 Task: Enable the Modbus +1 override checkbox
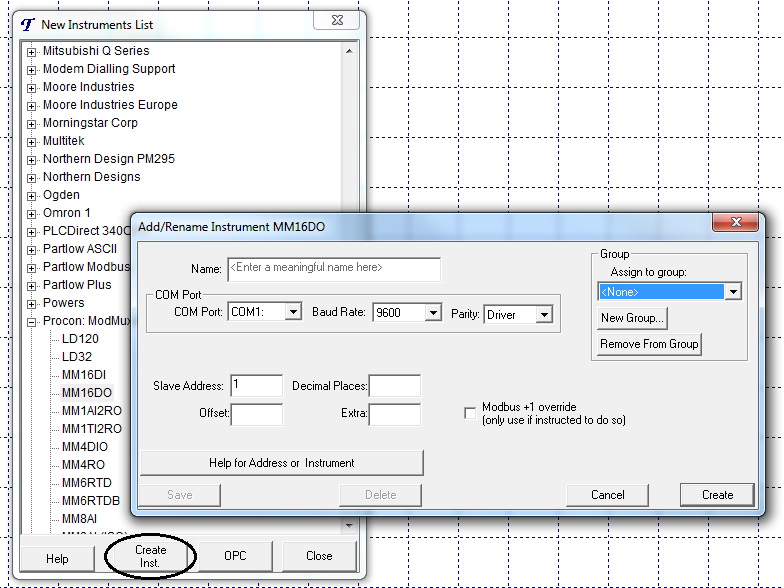pyautogui.click(x=470, y=414)
